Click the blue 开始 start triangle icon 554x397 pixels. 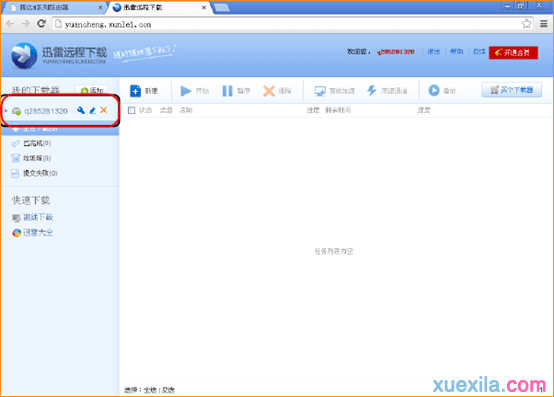185,91
